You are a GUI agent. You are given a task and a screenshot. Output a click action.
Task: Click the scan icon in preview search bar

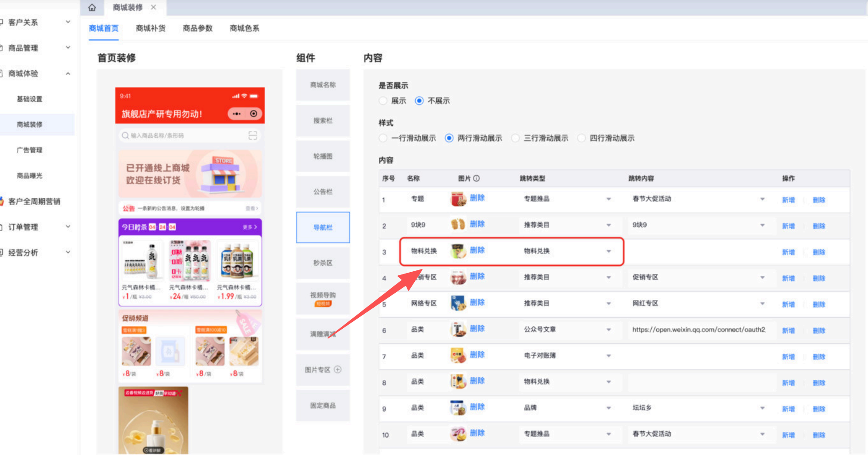pyautogui.click(x=253, y=135)
